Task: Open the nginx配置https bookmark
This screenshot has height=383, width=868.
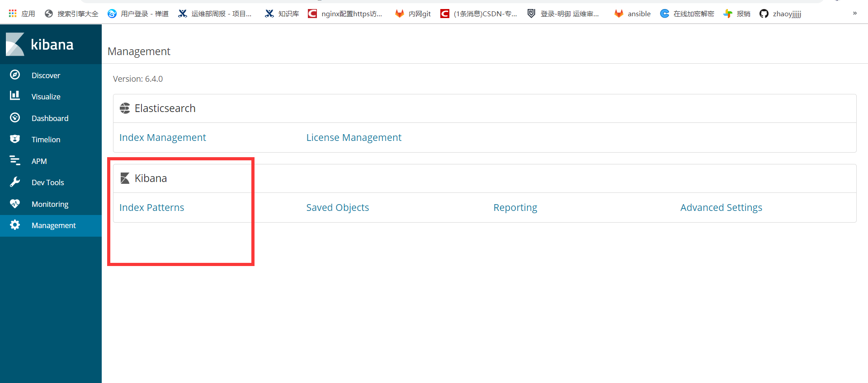Action: 345,14
